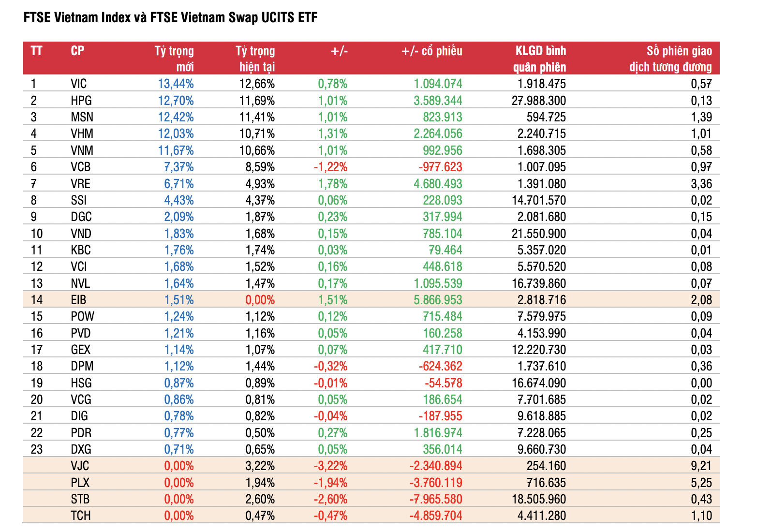Click the VIC ticker in row 1
This screenshot has height=532, width=771.
coord(78,84)
